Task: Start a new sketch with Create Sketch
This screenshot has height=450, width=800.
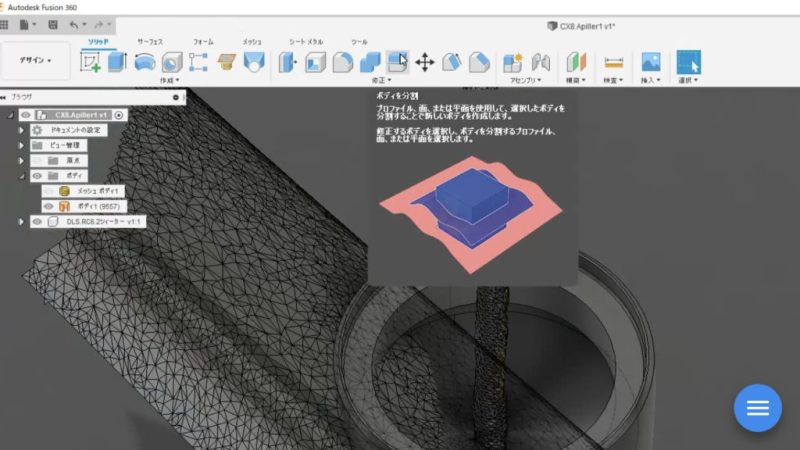Action: pyautogui.click(x=90, y=62)
